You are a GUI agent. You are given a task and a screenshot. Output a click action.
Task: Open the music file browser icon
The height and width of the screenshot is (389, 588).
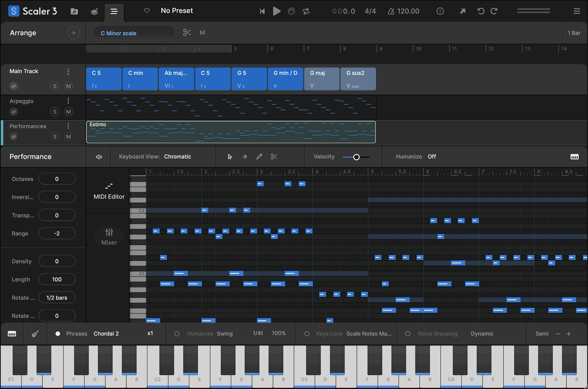point(74,11)
